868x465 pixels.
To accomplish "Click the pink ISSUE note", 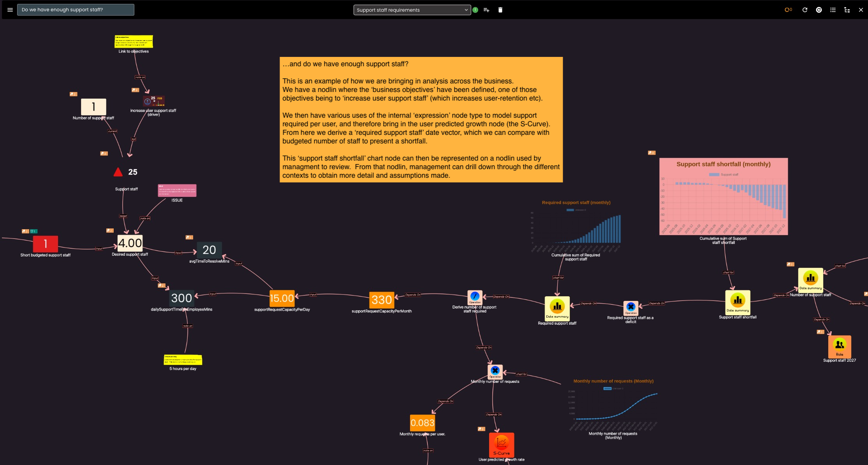I will pyautogui.click(x=177, y=191).
